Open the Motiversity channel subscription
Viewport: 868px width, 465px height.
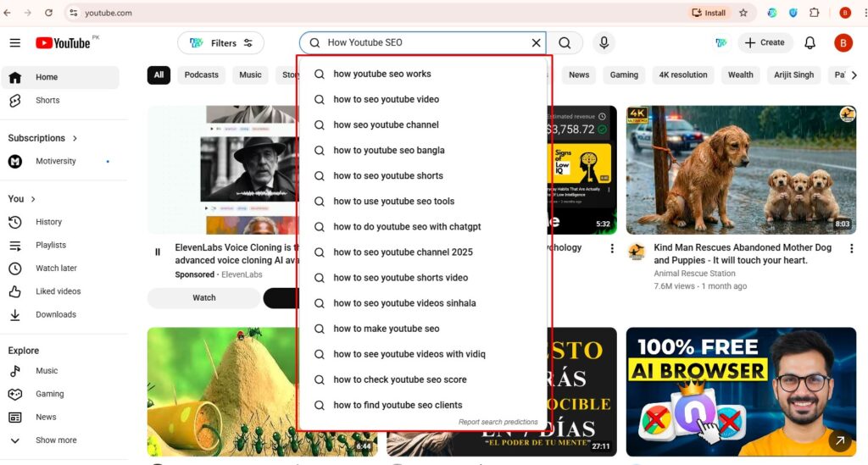point(60,162)
